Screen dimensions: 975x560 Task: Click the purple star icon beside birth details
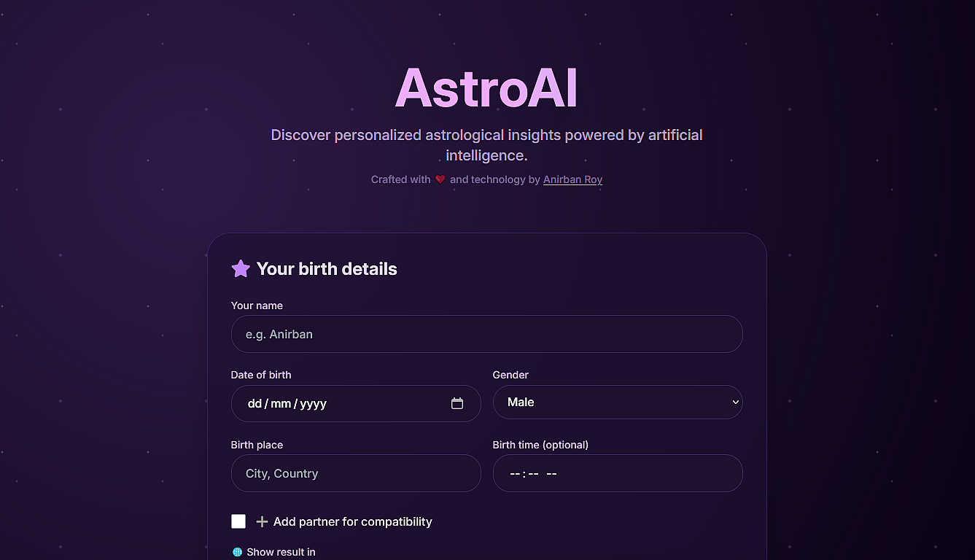tap(241, 268)
